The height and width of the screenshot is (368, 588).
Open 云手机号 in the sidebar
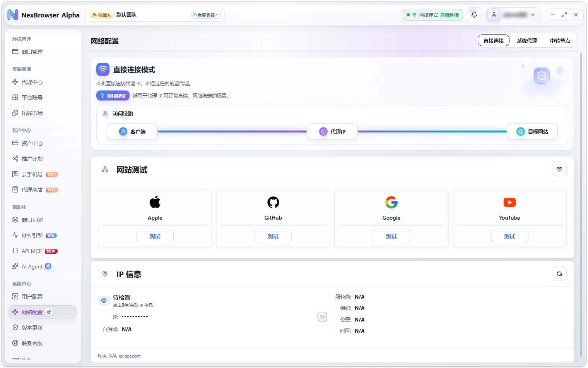[x=43, y=174]
